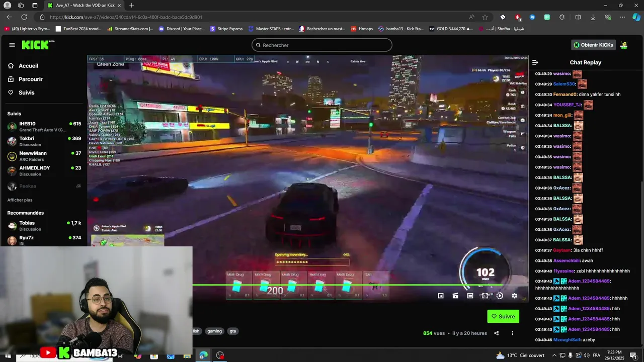
Task: Open browser extensions puzzle icon
Action: (562, 17)
